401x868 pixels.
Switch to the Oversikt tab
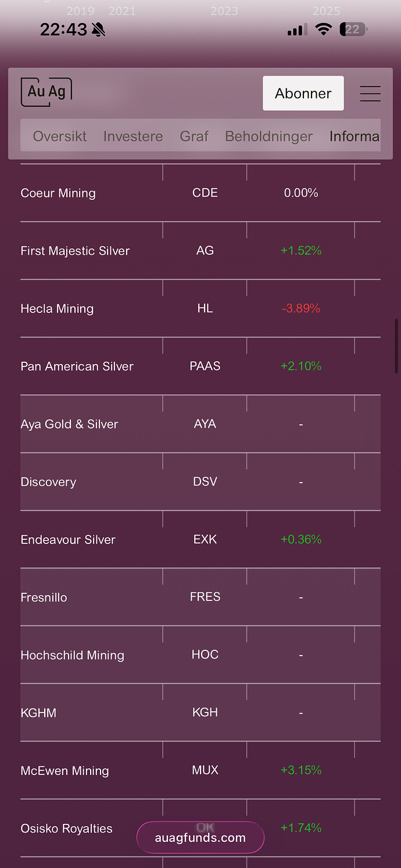tap(60, 136)
